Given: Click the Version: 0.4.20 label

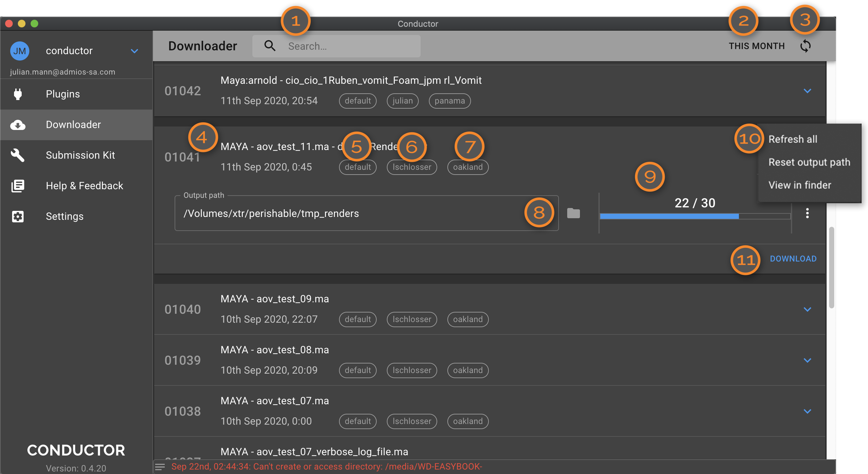Looking at the screenshot, I should click(x=76, y=468).
